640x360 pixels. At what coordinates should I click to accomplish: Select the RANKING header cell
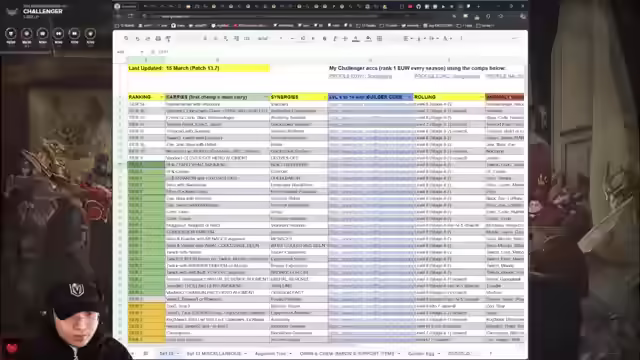pos(146,97)
